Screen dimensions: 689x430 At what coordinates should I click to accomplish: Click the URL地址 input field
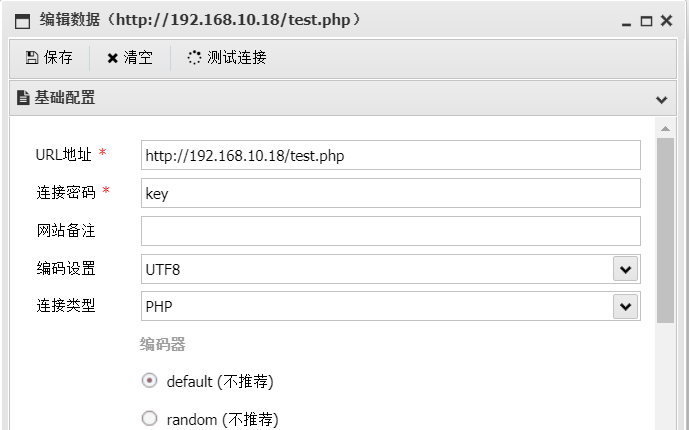point(390,155)
